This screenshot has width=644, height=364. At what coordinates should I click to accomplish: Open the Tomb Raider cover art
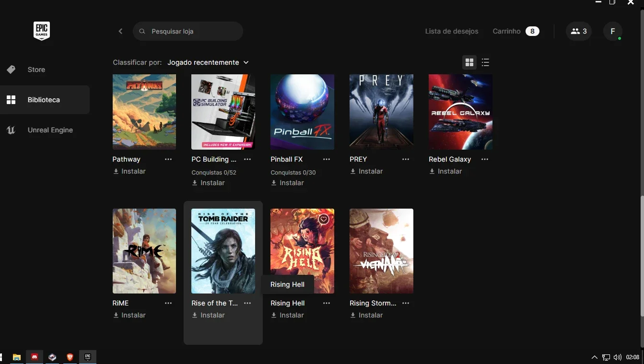[223, 251]
